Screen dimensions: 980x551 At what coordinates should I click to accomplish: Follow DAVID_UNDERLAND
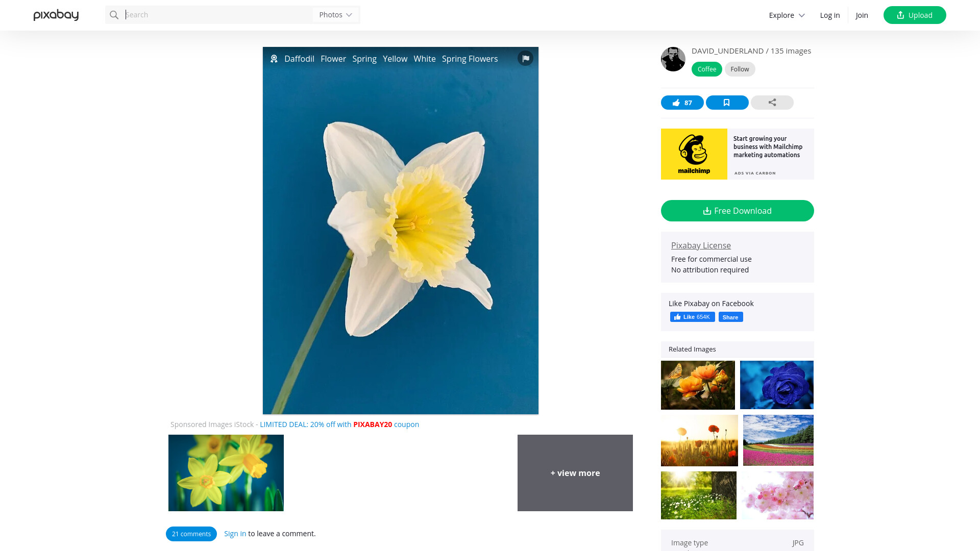click(740, 69)
